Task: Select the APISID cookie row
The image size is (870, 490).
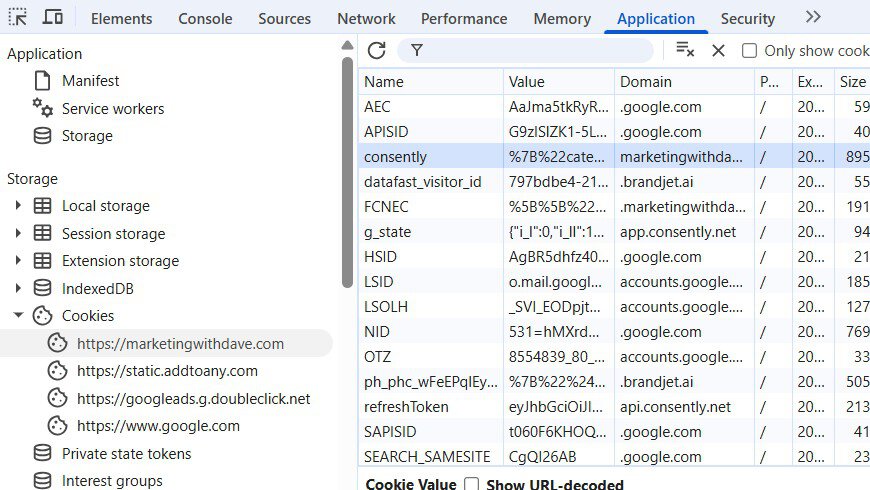Action: coord(614,132)
